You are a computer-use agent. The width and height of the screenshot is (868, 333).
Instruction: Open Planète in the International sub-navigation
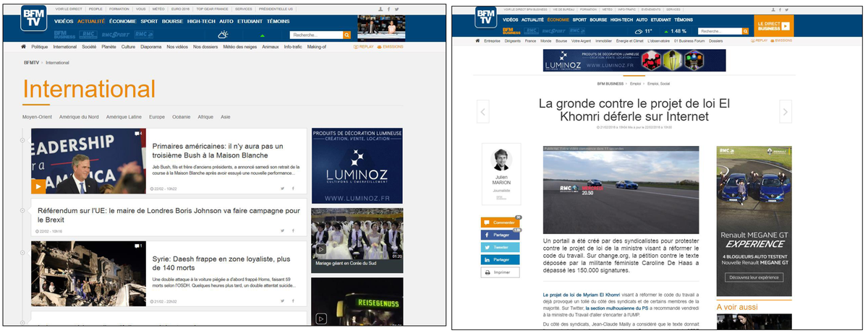pyautogui.click(x=109, y=46)
